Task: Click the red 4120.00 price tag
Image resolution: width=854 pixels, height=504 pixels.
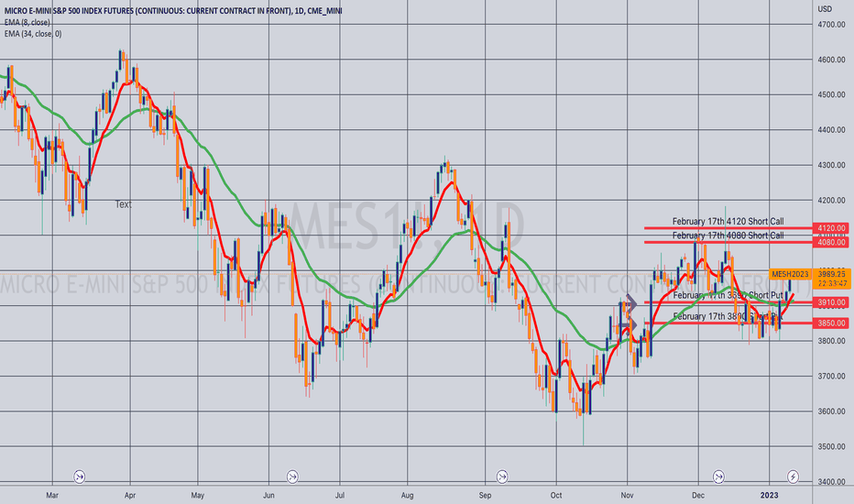Action: [x=832, y=228]
